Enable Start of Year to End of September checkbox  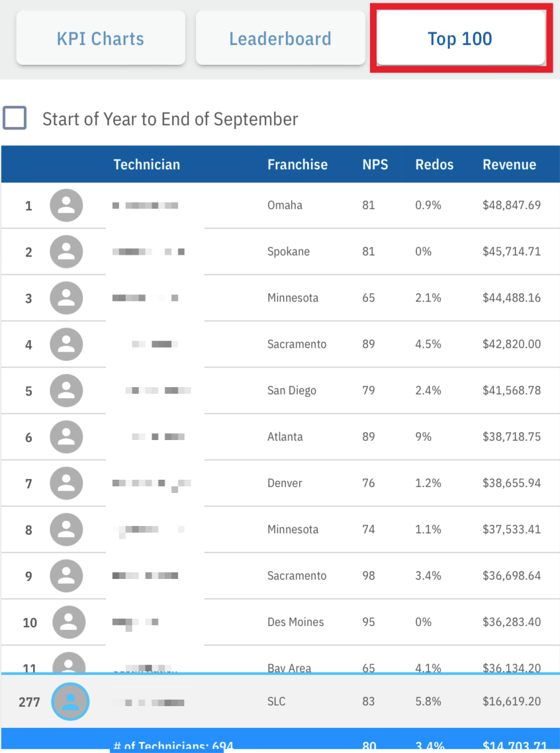tap(15, 118)
